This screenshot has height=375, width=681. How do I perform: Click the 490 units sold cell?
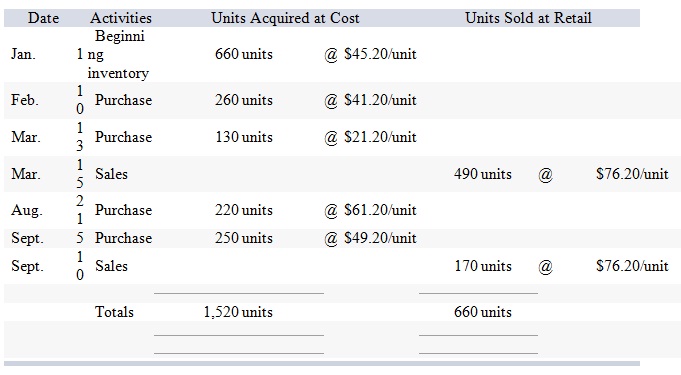pos(483,174)
